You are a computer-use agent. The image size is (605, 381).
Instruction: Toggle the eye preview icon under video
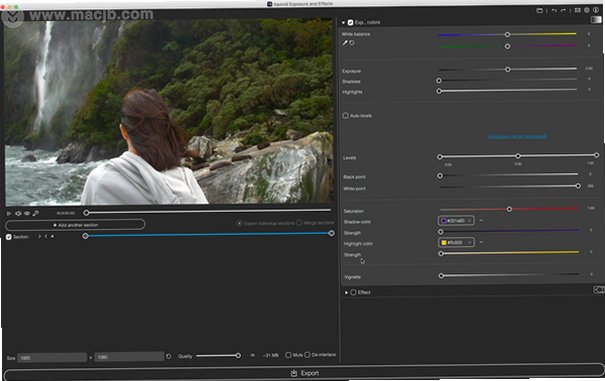point(27,213)
